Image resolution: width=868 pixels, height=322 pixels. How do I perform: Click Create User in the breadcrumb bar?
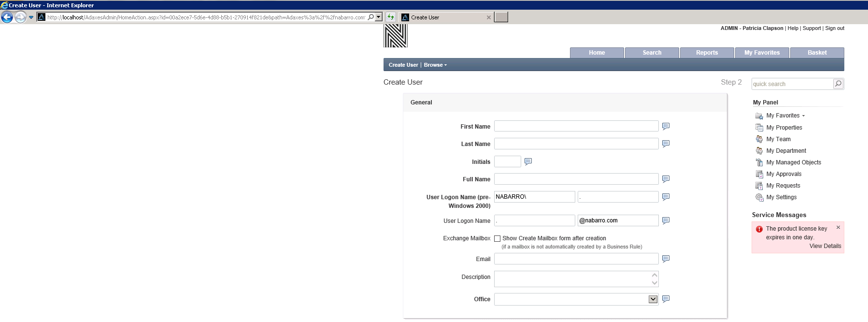[x=403, y=65]
